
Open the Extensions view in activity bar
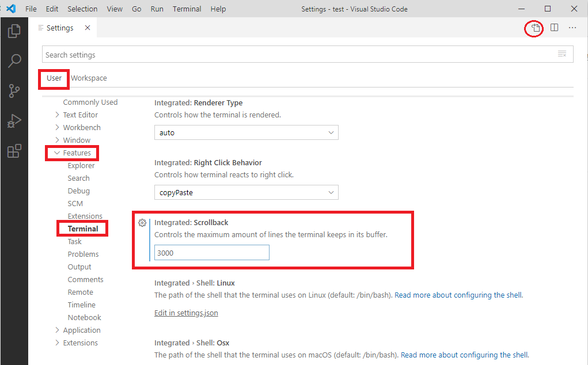[14, 151]
